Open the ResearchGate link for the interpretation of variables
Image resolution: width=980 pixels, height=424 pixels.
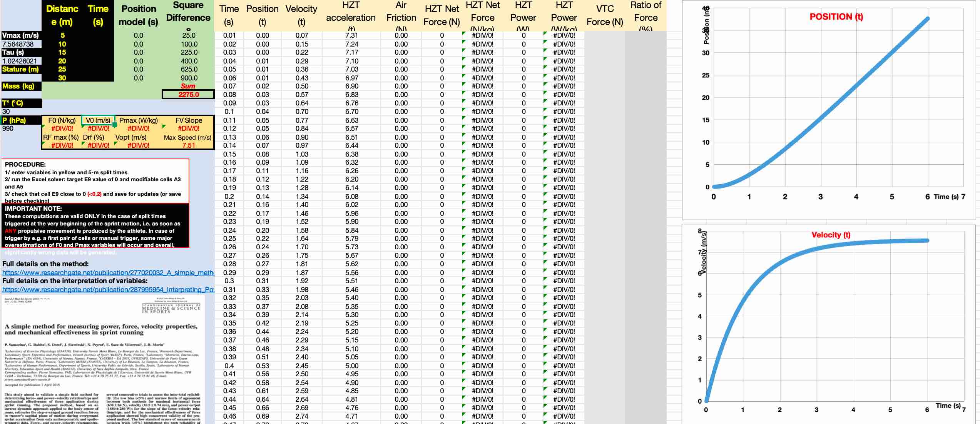coord(108,289)
